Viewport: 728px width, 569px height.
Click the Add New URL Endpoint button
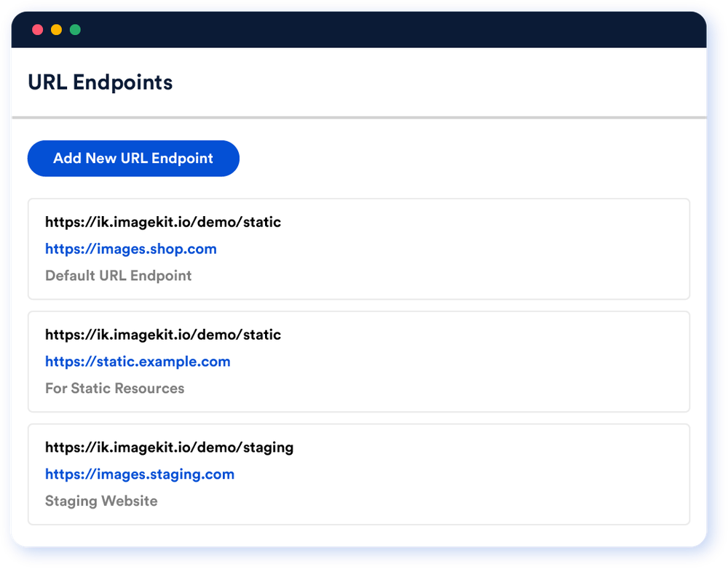tap(133, 159)
